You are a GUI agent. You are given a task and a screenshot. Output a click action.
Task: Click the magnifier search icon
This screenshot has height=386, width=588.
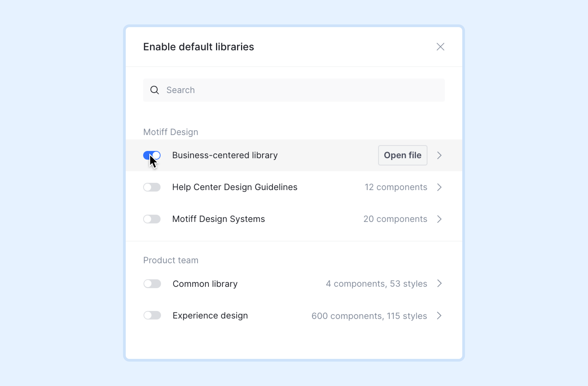pyautogui.click(x=155, y=90)
